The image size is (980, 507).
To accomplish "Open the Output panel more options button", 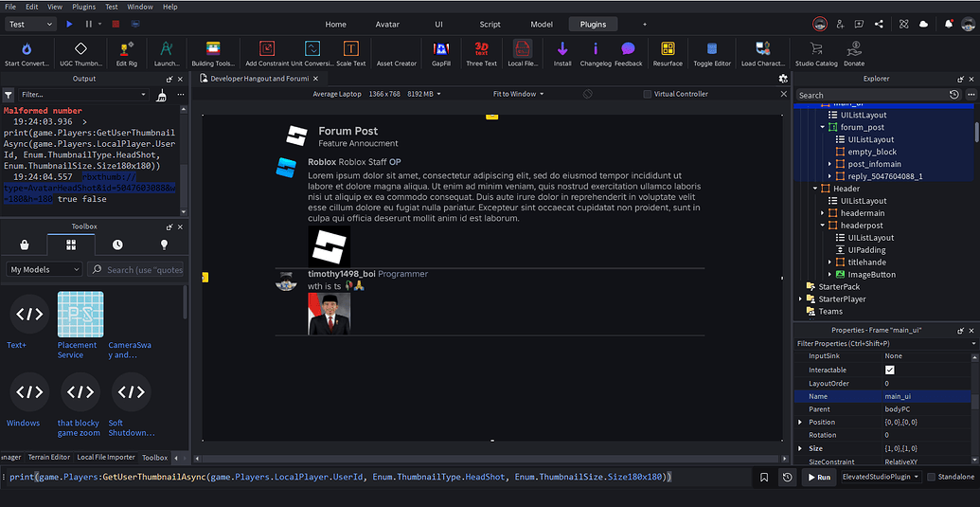I will click(x=181, y=95).
